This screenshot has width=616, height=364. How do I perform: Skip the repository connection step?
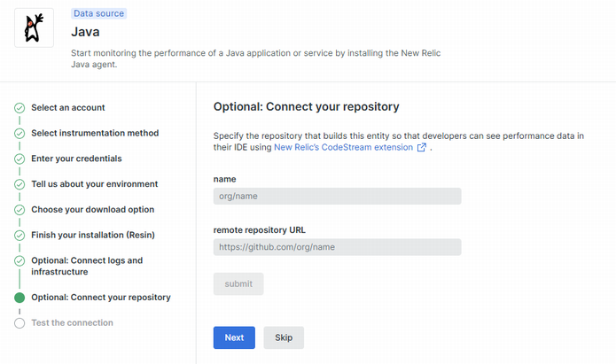(x=284, y=337)
